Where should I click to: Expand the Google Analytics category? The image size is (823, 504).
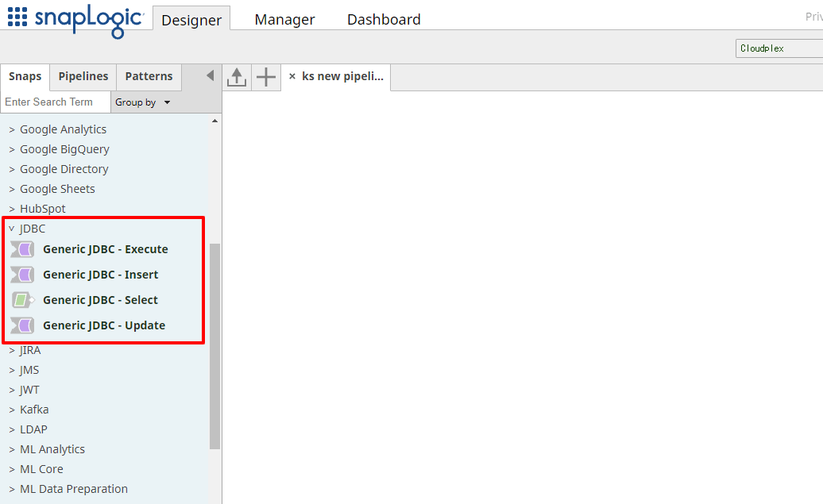[x=58, y=129]
